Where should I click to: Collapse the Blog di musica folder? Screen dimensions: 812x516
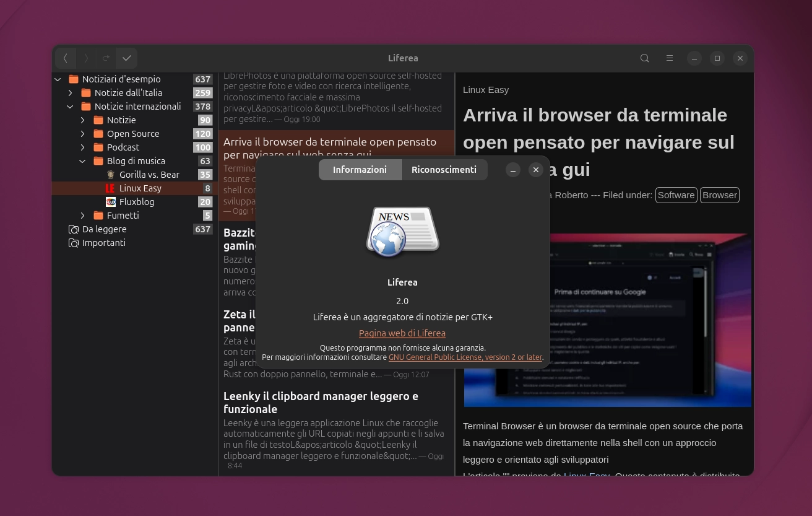pyautogui.click(x=82, y=161)
